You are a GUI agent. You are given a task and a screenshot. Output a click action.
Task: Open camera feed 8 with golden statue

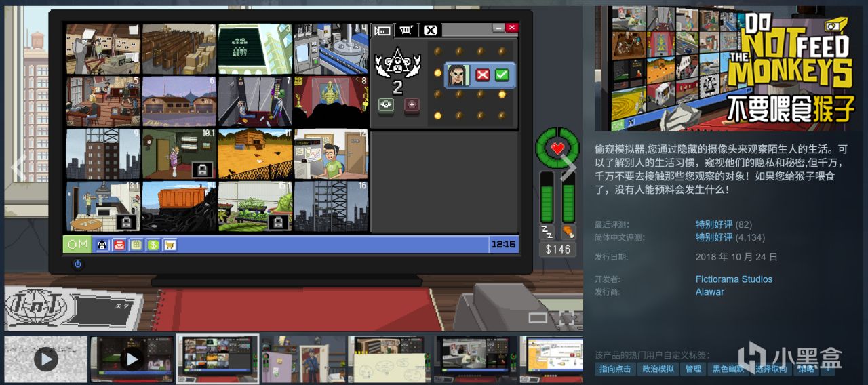click(331, 101)
